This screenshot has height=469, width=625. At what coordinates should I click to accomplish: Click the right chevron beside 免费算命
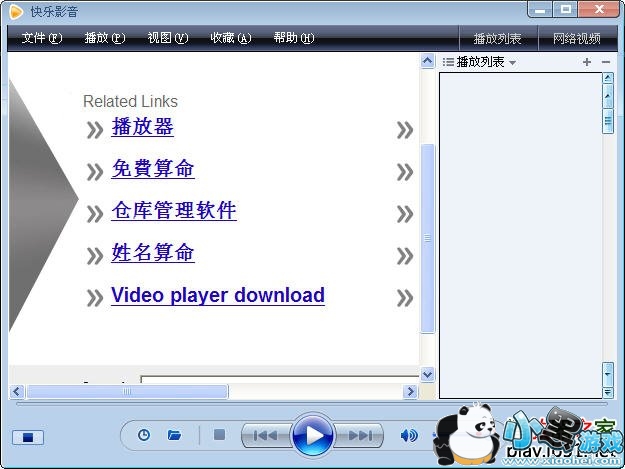[405, 172]
